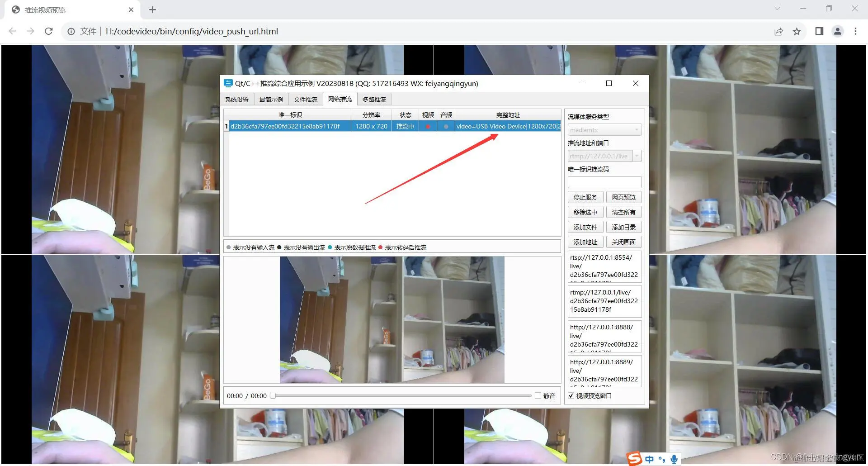This screenshot has width=868, height=466.
Task: Click the rtsp://127.0.0.1:8554 address box
Action: (604, 267)
